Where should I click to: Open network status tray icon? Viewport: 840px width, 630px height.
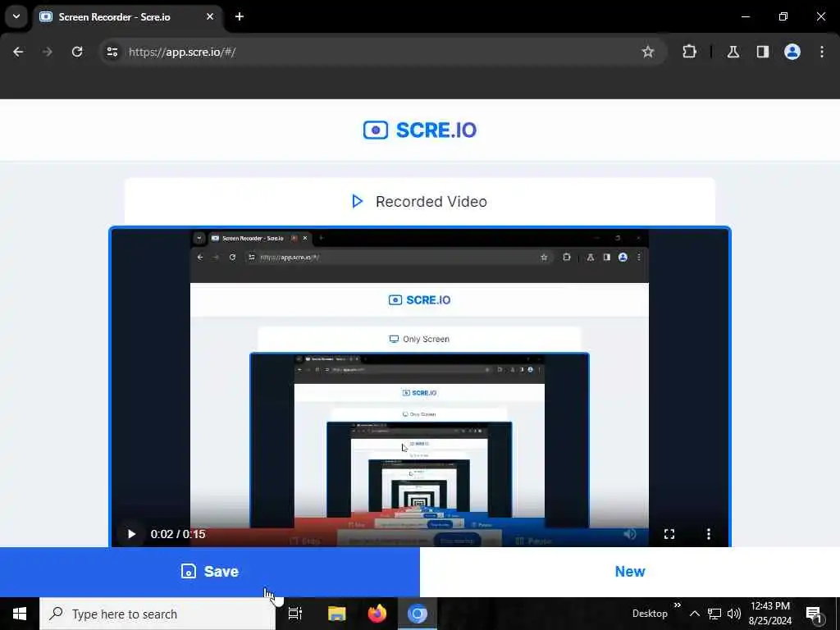pos(714,614)
